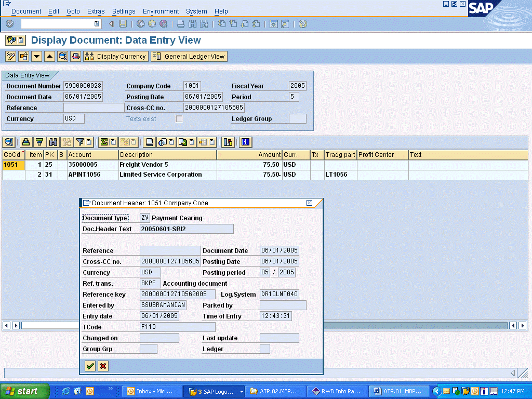Click the Display Graphic chart icon

[228, 142]
